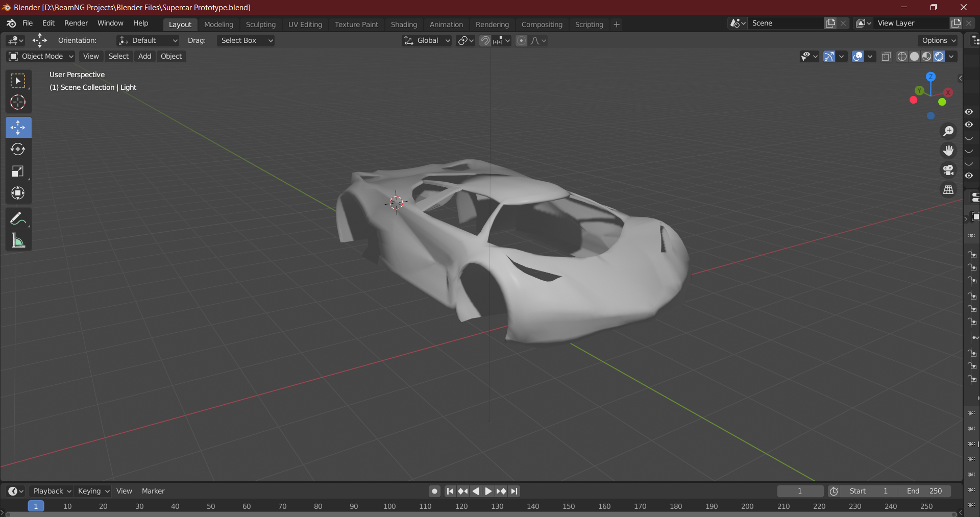Click the End frame field
The width and height of the screenshot is (980, 517).
click(924, 491)
